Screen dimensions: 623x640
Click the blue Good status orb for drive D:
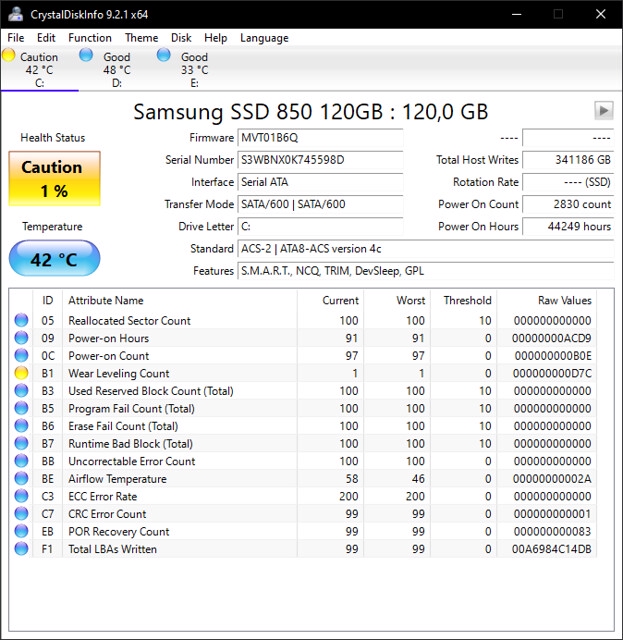[x=86, y=55]
